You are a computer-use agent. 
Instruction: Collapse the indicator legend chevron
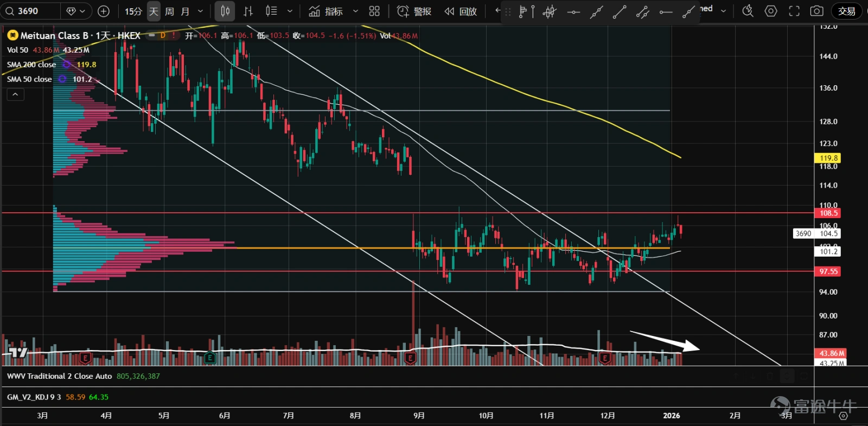pos(15,94)
